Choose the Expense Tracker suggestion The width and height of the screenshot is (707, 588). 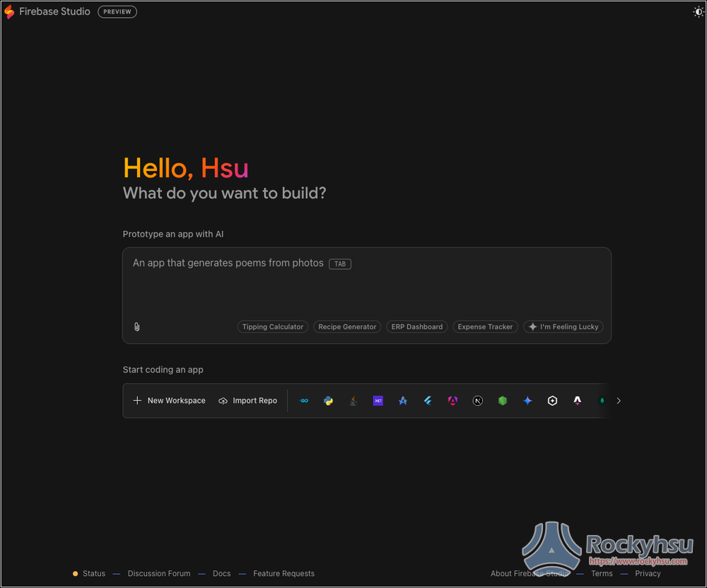(x=485, y=327)
